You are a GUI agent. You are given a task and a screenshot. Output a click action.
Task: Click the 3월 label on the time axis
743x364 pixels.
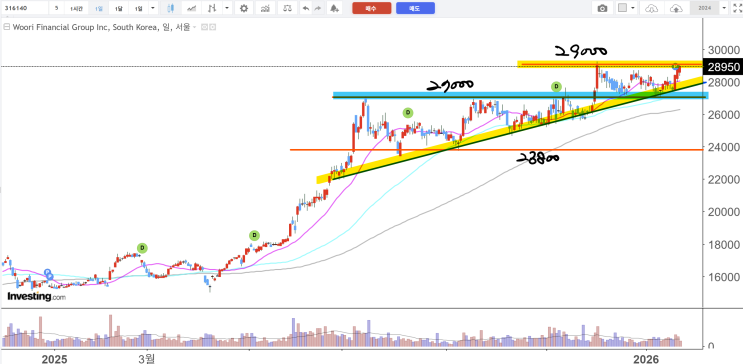(147, 358)
